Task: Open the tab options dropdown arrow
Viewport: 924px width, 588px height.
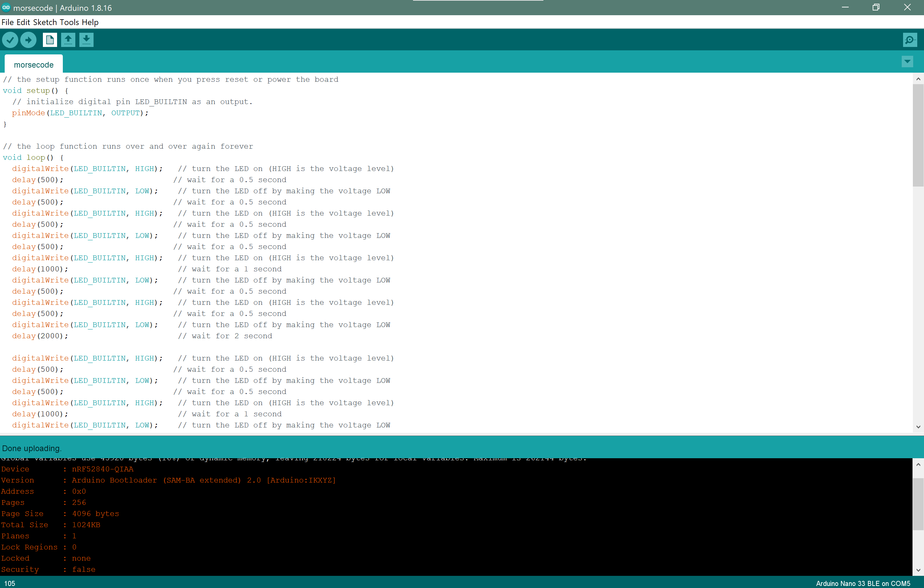Action: coord(907,62)
